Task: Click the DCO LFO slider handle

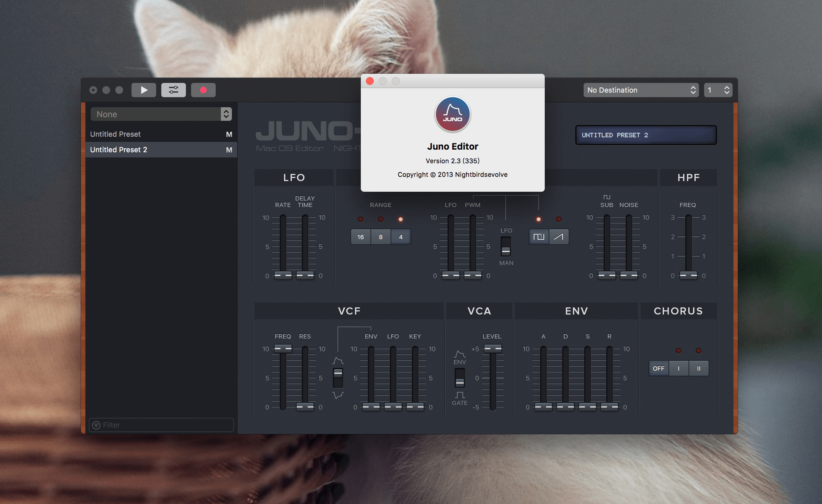Action: coord(451,276)
